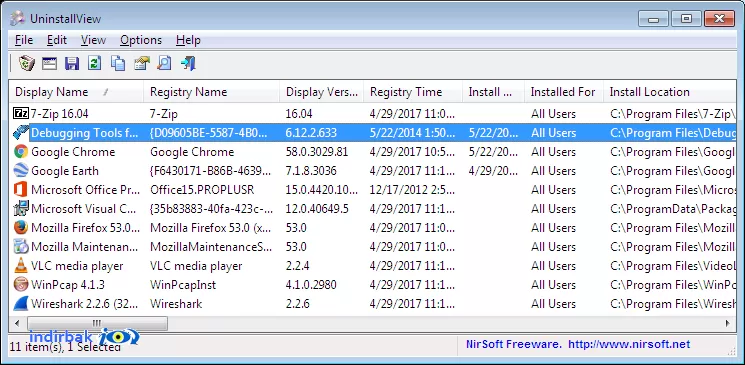Open the Options menu
745x365 pixels.
[141, 40]
